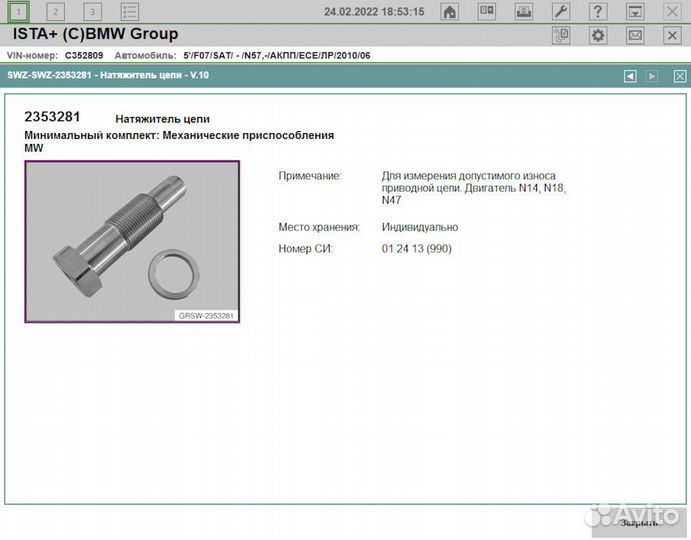Go to next document with the right arrow

point(651,76)
